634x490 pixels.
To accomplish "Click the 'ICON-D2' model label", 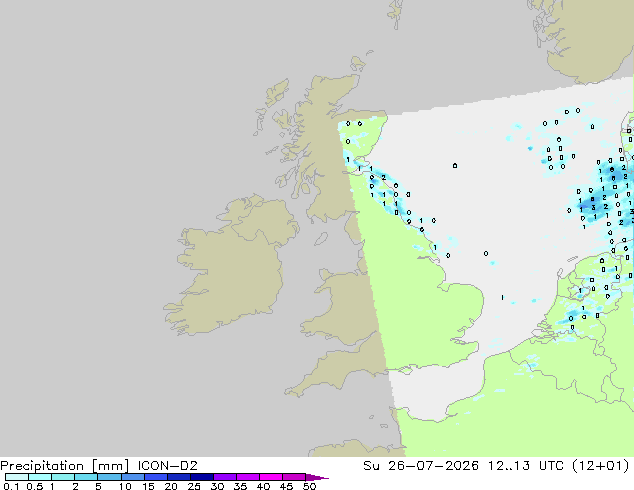I will tap(167, 465).
